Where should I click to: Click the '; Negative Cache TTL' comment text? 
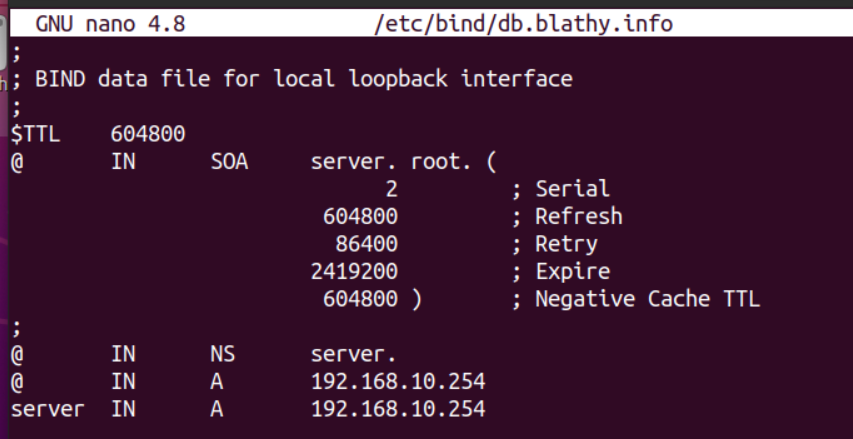[x=635, y=299]
